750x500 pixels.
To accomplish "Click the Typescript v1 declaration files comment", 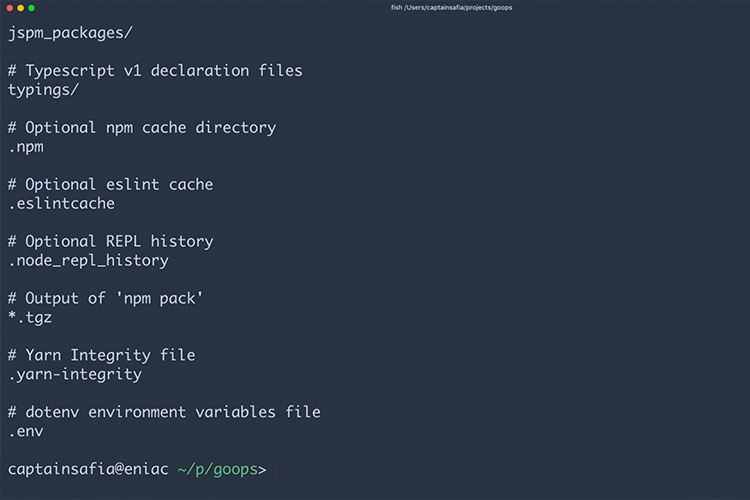I will tap(155, 71).
